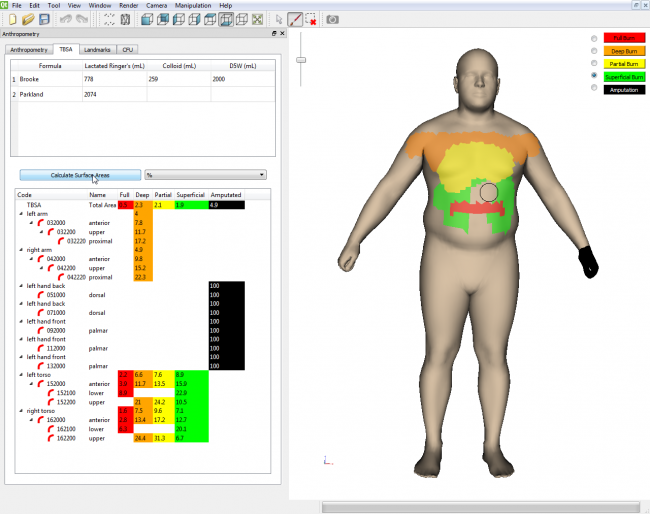This screenshot has height=514, width=650.
Task: Select the Full Burn radio button
Action: tap(595, 38)
